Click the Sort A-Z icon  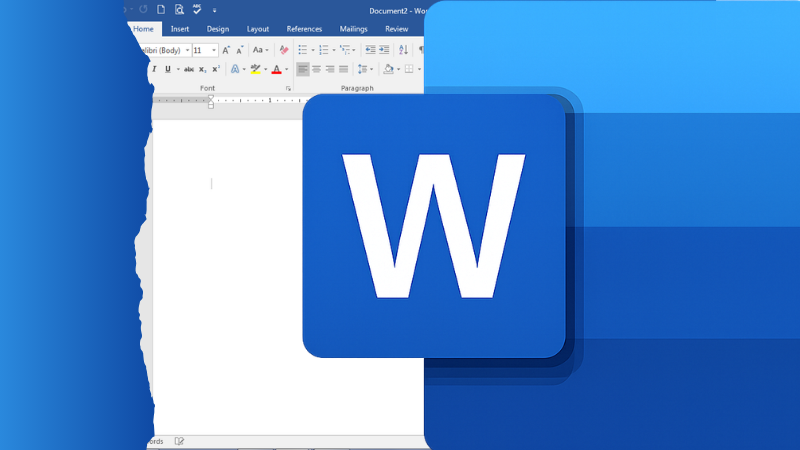point(403,50)
